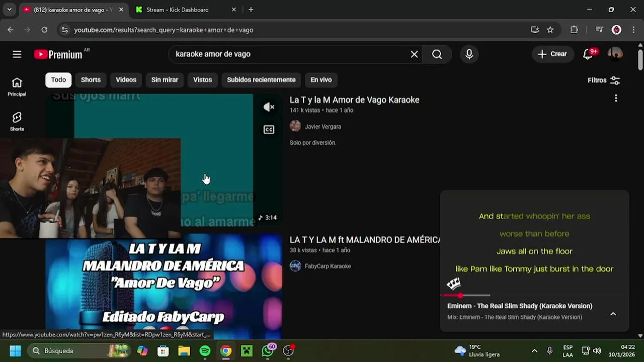Open the YouTube account avatar menu

[x=615, y=54]
